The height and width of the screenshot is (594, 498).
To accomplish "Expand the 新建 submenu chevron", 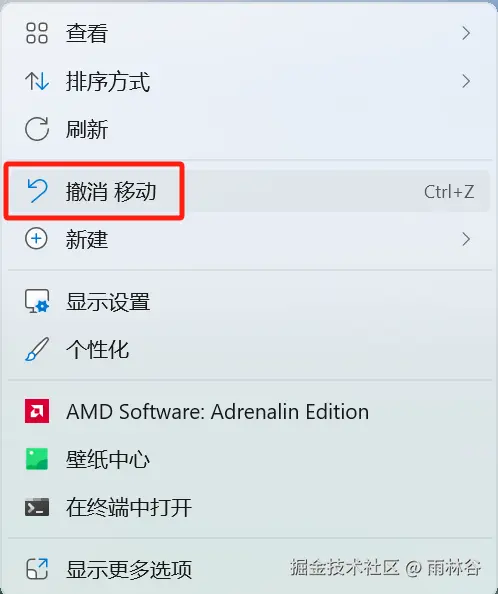I will [466, 239].
